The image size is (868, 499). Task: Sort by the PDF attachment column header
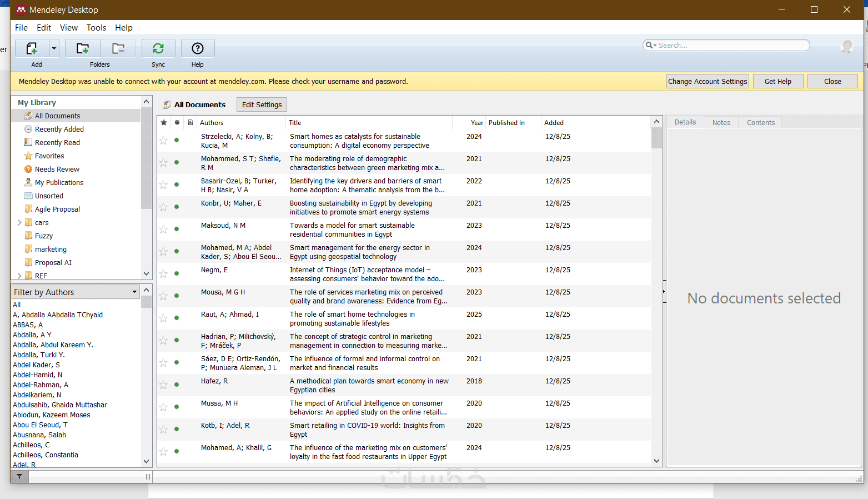(x=190, y=122)
